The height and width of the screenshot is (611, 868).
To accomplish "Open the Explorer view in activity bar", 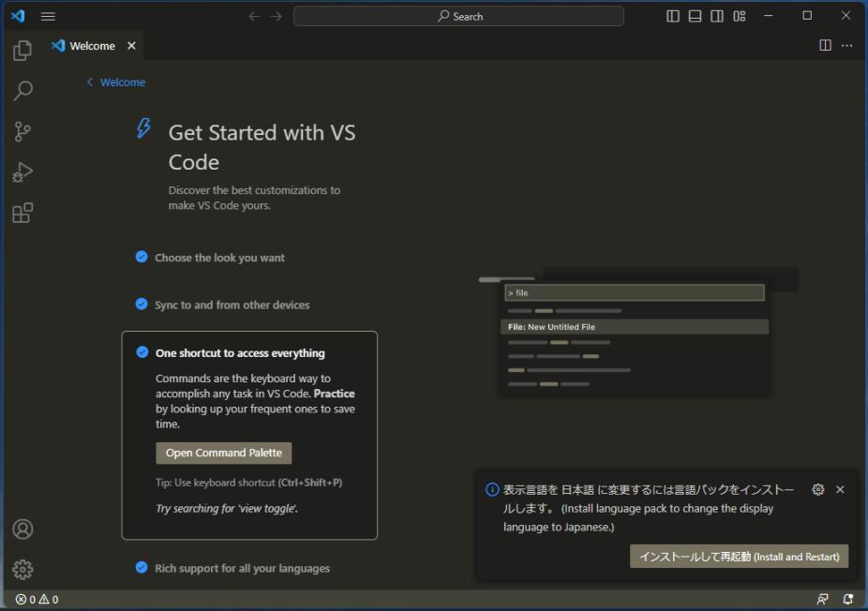I will click(22, 51).
